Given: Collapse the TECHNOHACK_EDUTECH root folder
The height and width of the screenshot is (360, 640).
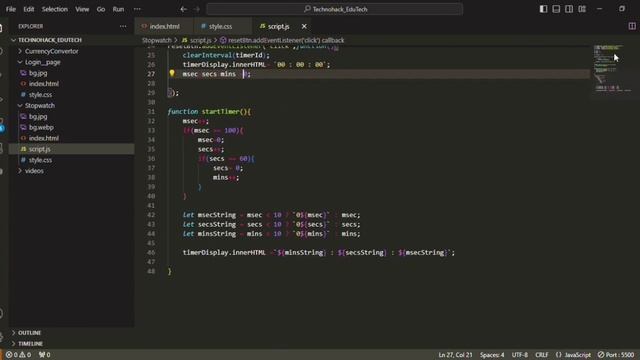Looking at the screenshot, I should coord(49,40).
